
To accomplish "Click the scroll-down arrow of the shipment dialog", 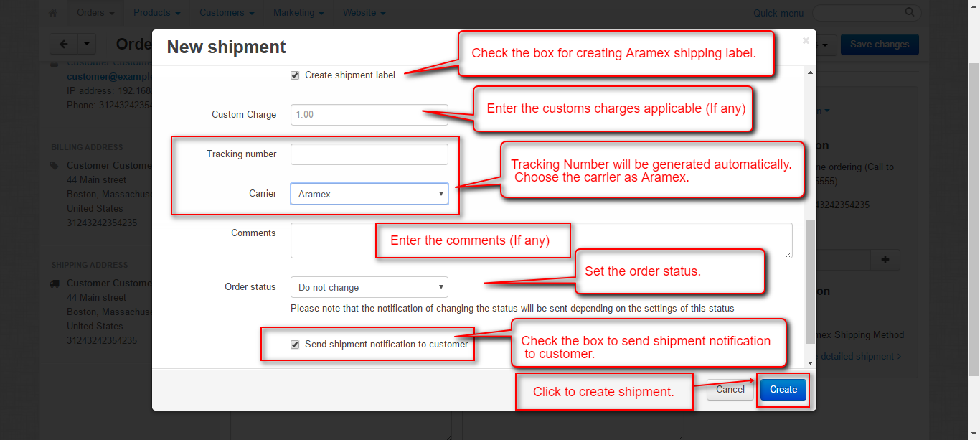I will (x=811, y=362).
